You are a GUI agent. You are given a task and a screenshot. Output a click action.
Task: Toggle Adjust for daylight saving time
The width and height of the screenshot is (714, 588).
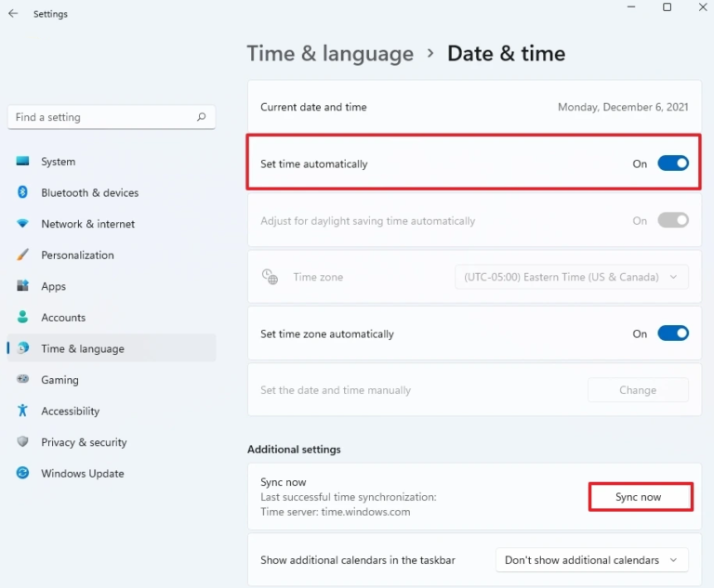[672, 220]
